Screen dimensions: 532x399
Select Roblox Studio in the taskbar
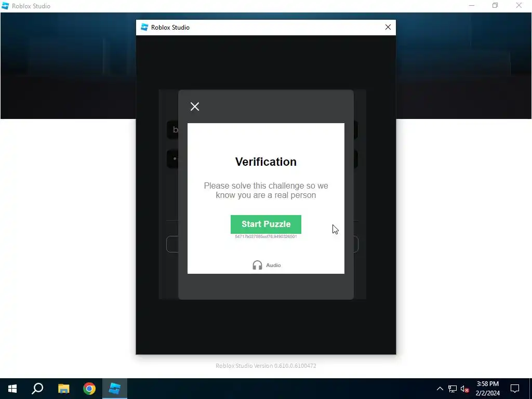(115, 389)
